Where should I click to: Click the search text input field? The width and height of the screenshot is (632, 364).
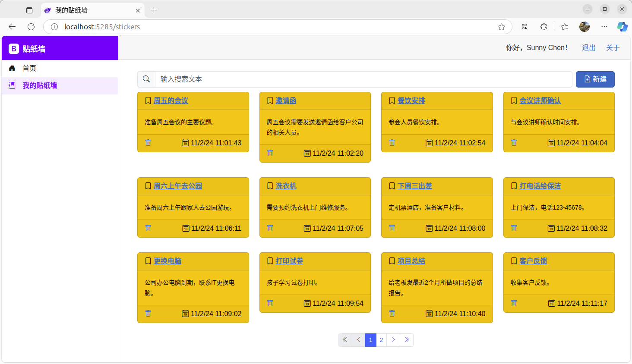302,79
